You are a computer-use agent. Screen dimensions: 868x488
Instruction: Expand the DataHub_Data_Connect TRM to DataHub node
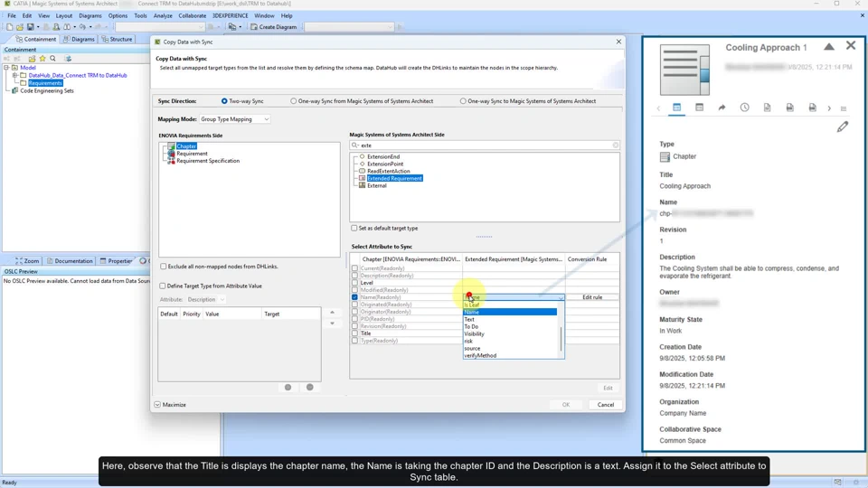[x=15, y=75]
